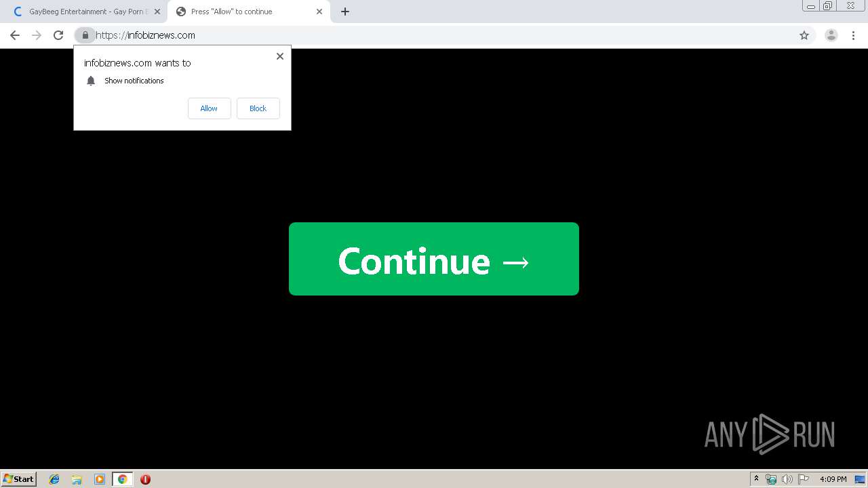This screenshot has height=488, width=868.
Task: Block notifications from infobiznews.com
Action: click(258, 108)
